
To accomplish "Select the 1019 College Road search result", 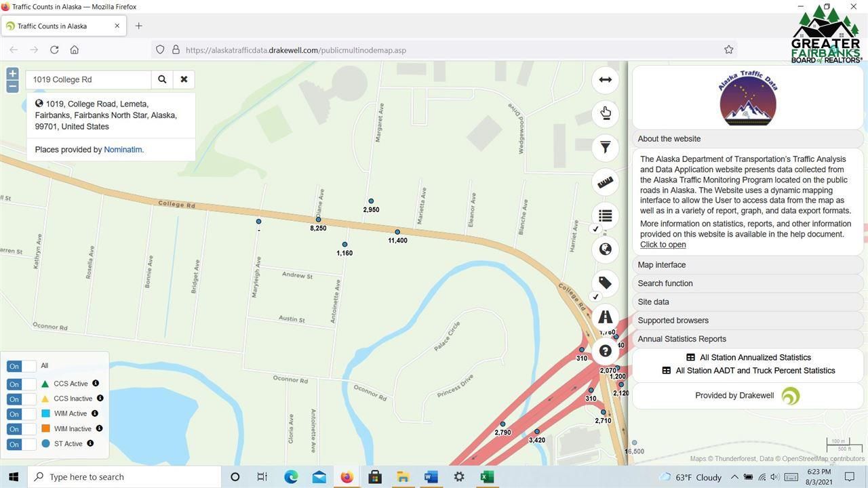I will pyautogui.click(x=111, y=115).
